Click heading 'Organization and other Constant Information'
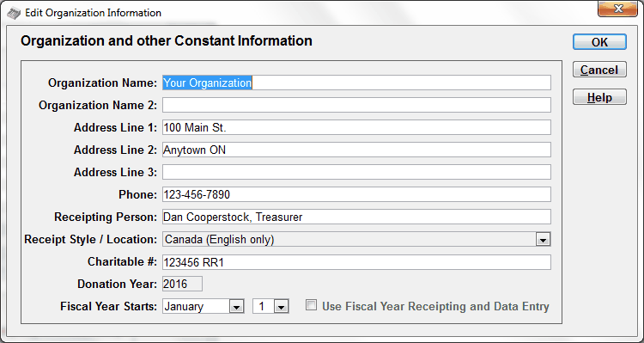This screenshot has width=644, height=343. [x=167, y=41]
